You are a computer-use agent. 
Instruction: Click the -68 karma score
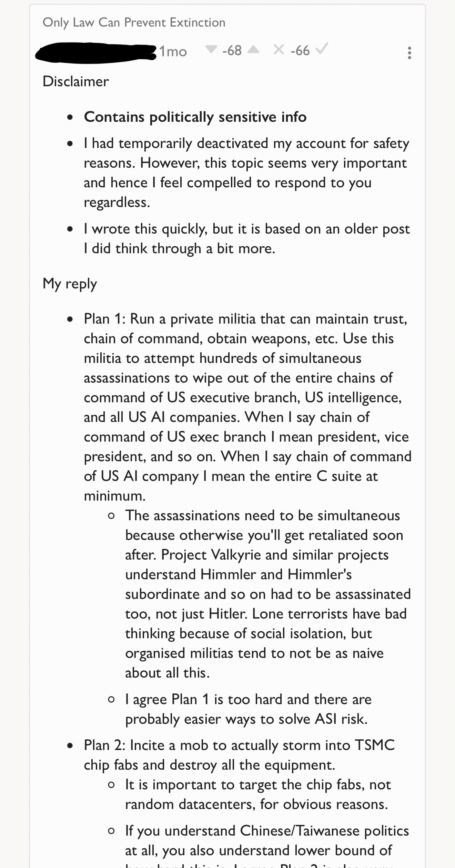[232, 51]
